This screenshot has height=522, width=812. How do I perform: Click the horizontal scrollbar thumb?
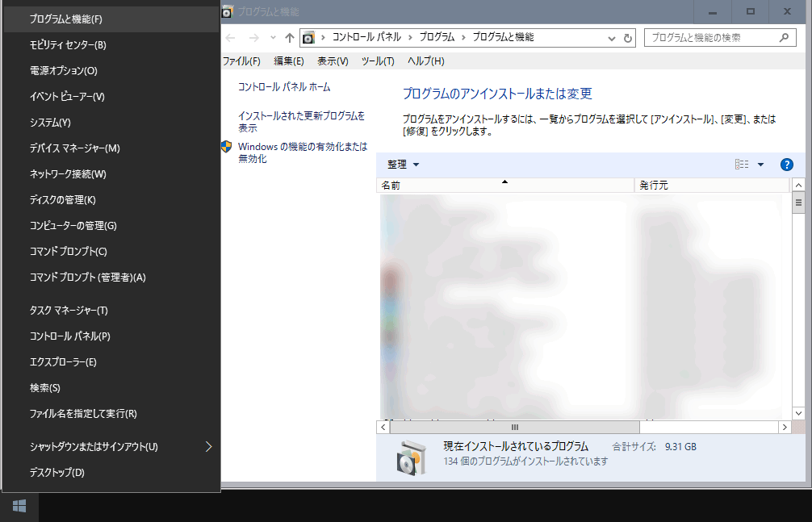514,427
